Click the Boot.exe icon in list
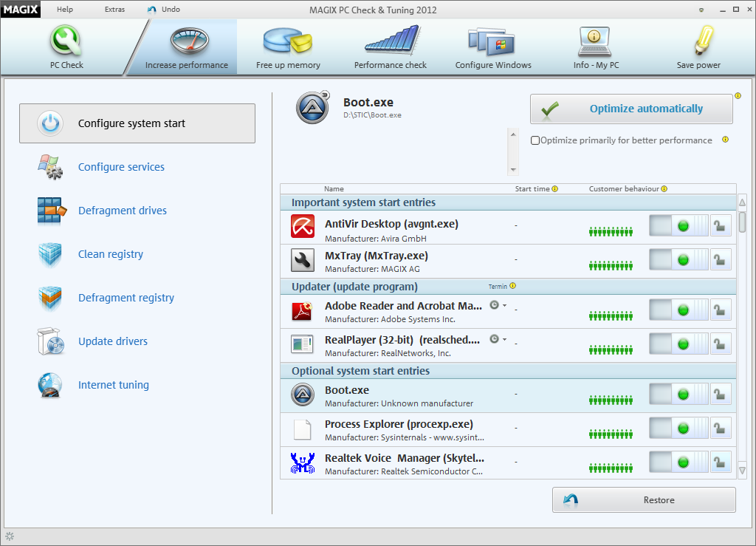 tap(303, 395)
